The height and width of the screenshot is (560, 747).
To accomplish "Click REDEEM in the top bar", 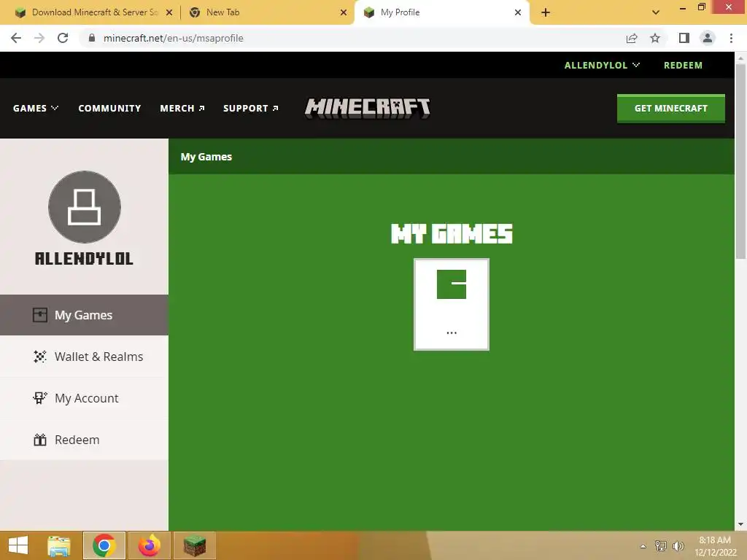I will tap(683, 65).
